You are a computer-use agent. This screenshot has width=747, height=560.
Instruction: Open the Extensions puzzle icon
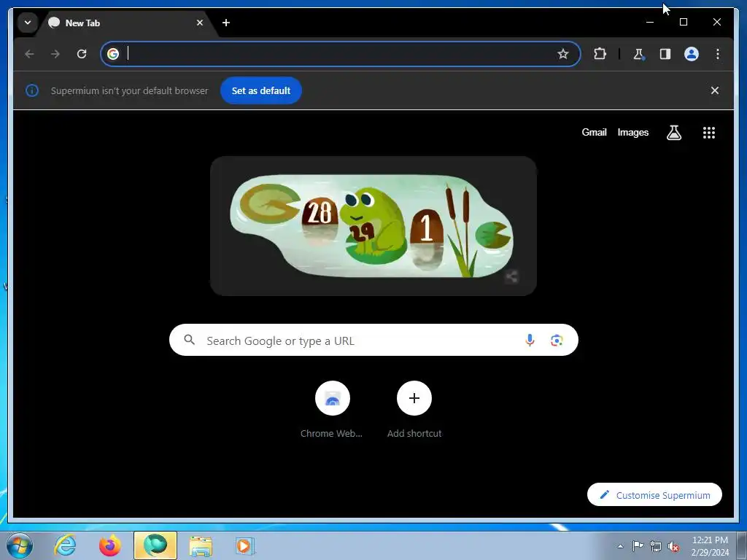[x=600, y=54]
